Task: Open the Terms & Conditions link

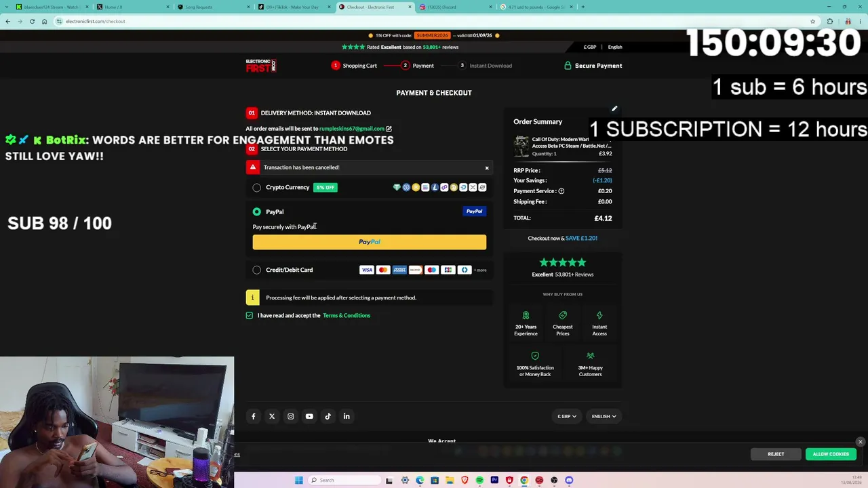Action: (347, 316)
